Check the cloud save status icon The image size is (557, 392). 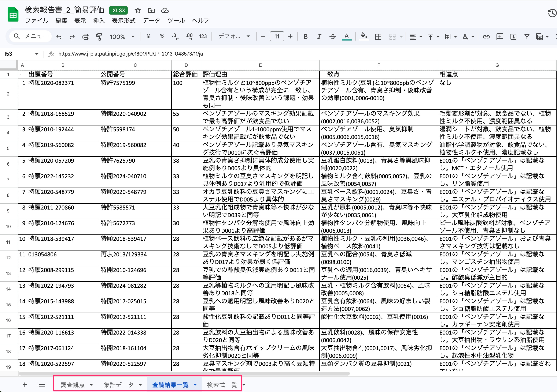[165, 10]
